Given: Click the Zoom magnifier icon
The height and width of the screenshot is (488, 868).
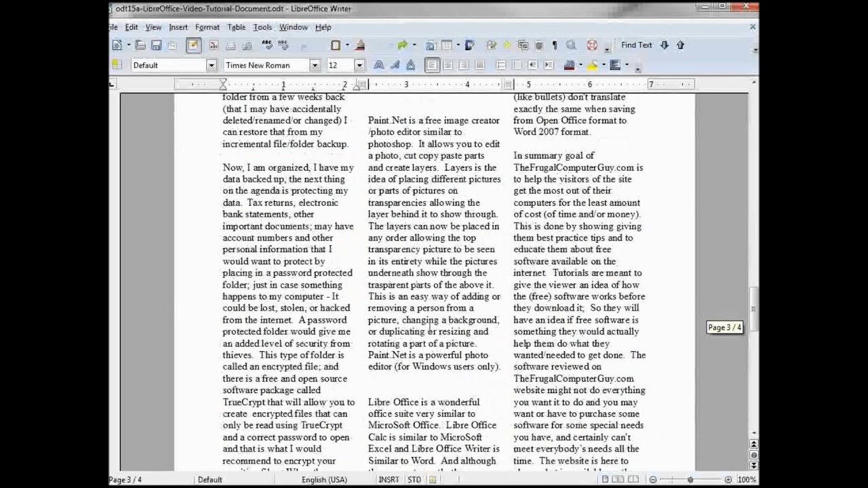Looking at the screenshot, I should pyautogui.click(x=571, y=45).
